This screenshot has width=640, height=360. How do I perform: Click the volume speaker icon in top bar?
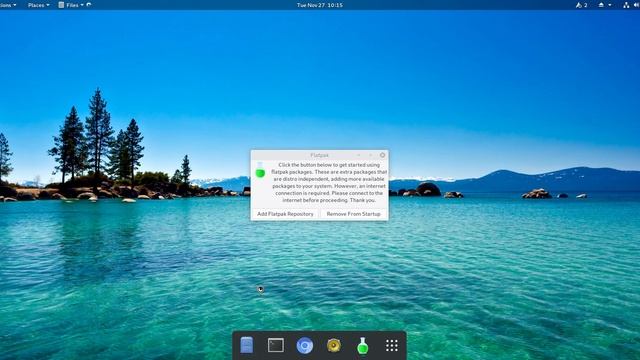[637, 5]
